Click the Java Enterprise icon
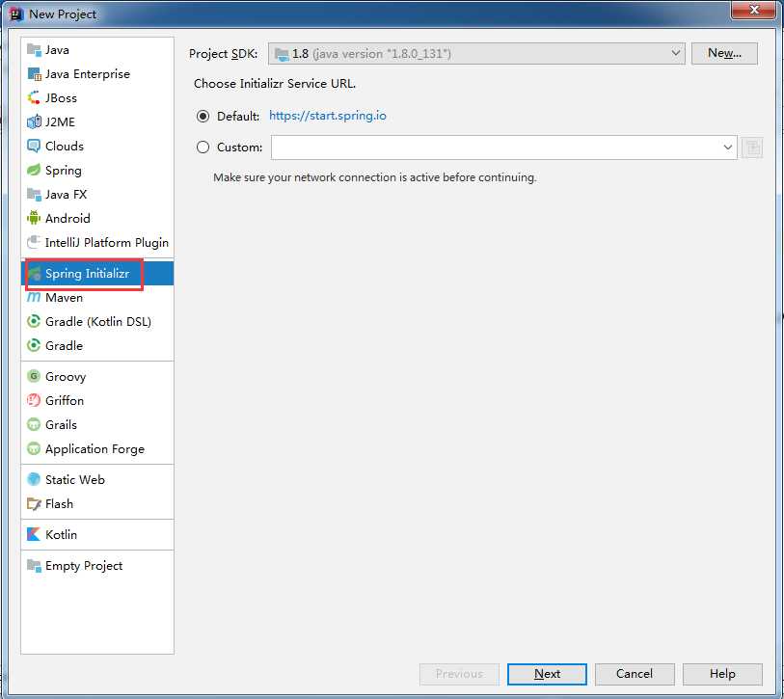Screen dimensions: 784x699 point(34,73)
